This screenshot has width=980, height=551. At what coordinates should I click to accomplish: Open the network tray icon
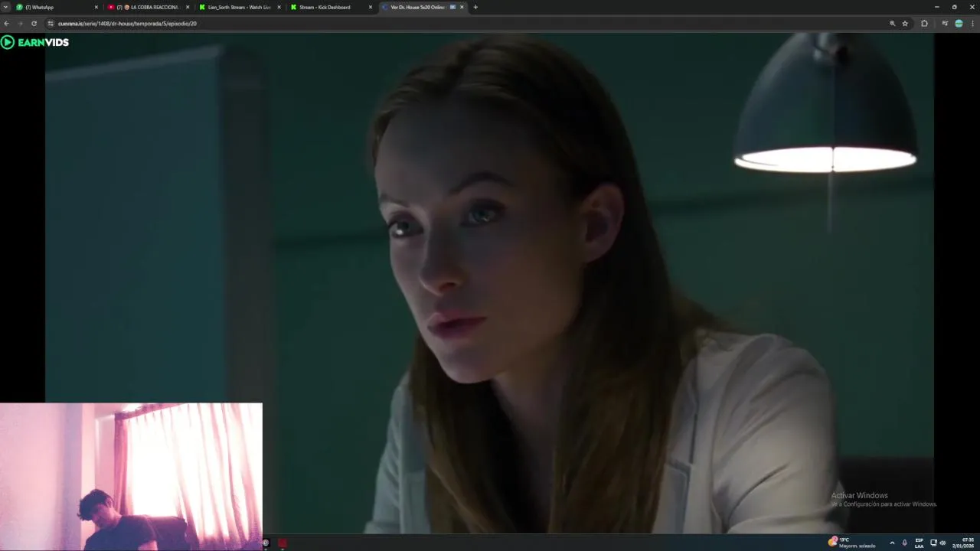[x=933, y=543]
